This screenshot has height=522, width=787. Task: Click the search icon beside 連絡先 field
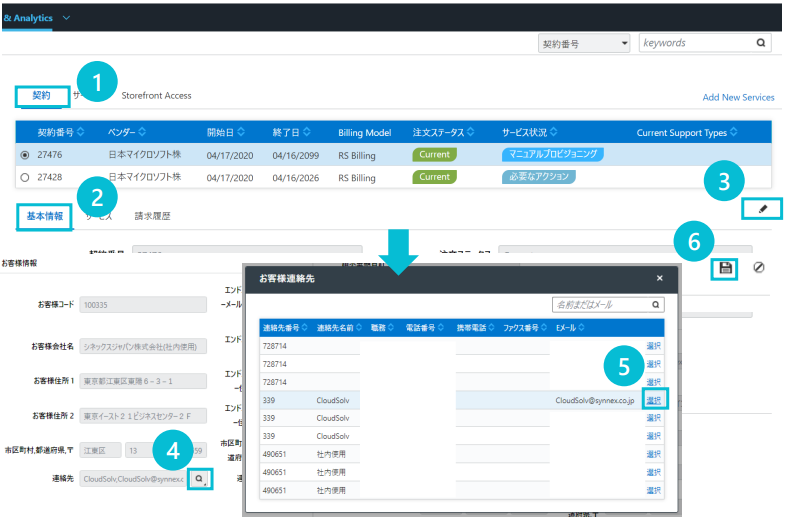[200, 479]
